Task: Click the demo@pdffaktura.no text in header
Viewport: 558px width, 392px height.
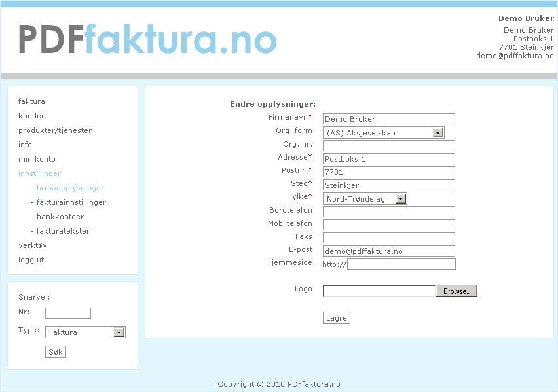Action: coord(515,56)
